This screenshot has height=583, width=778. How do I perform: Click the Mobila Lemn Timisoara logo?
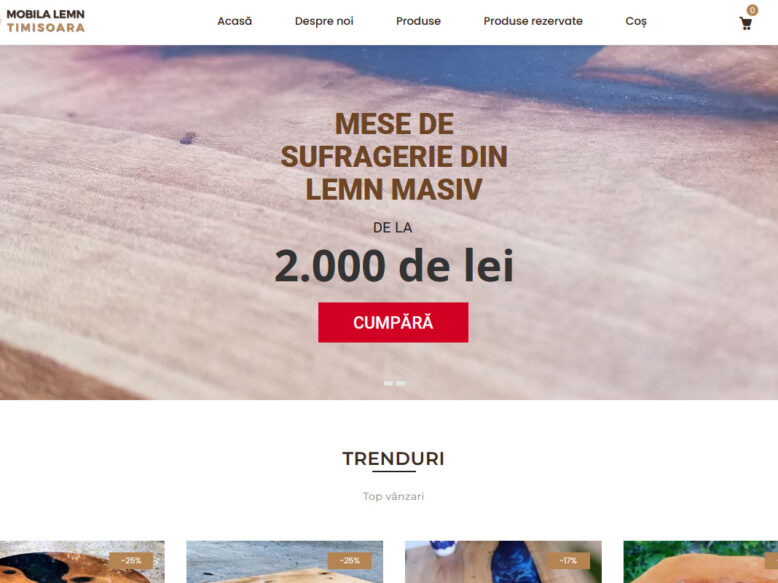(x=44, y=21)
